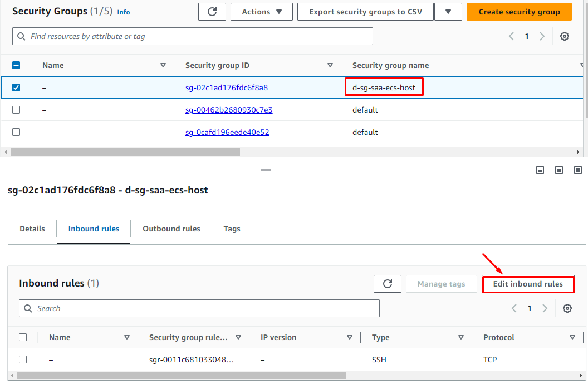
Task: Collapse the details split panel to the bottom
Action: click(x=540, y=170)
